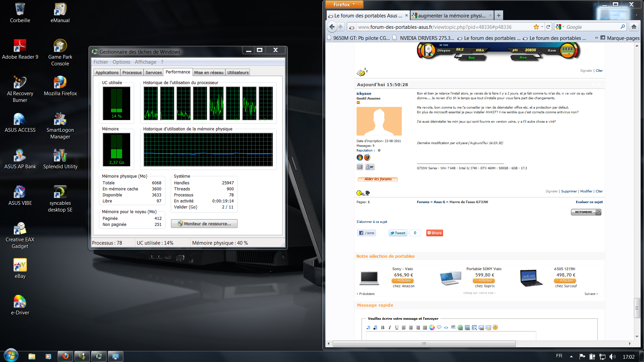Open the Affichage menu in Task Manager
This screenshot has height=362, width=644.
(x=145, y=62)
